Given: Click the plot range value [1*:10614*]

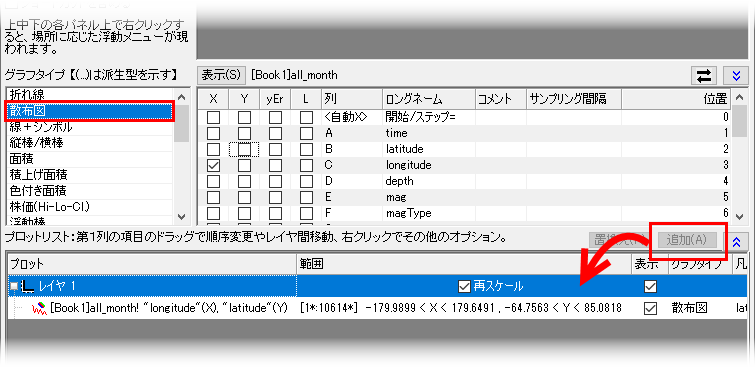Looking at the screenshot, I should (x=328, y=308).
